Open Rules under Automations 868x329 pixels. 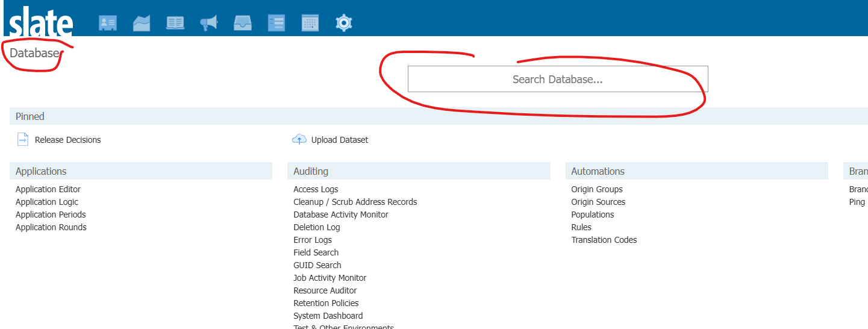click(x=581, y=227)
